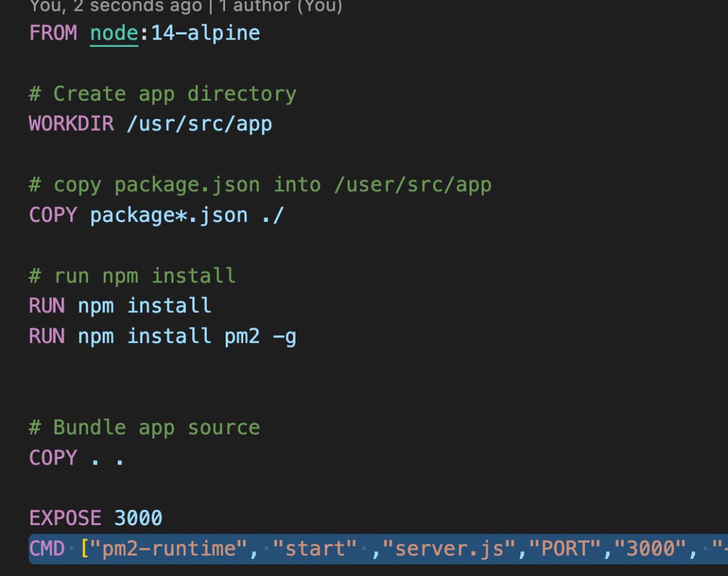This screenshot has width=728, height=576.
Task: Click the /usr/src/app path after WORKDIR
Action: click(200, 124)
